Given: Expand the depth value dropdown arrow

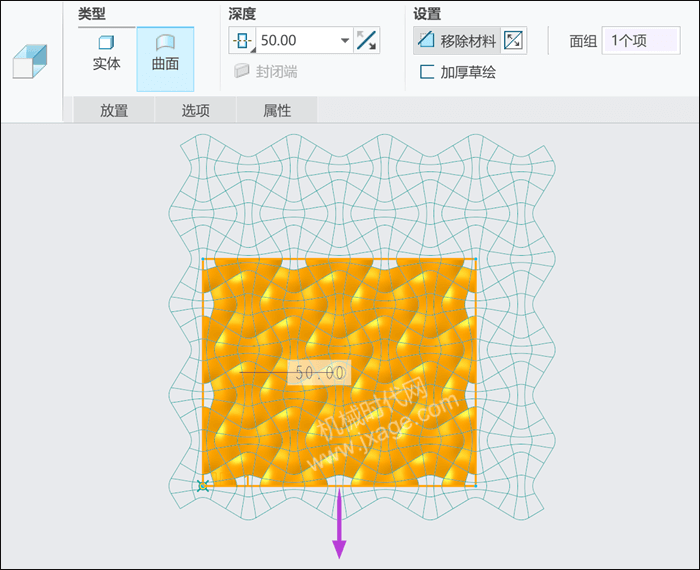Looking at the screenshot, I should pos(345,41).
